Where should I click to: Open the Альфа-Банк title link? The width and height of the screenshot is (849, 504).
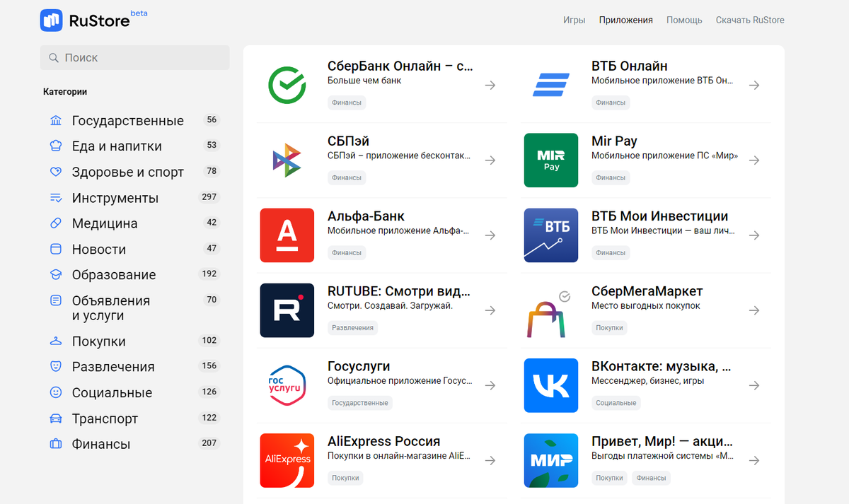[x=366, y=216]
